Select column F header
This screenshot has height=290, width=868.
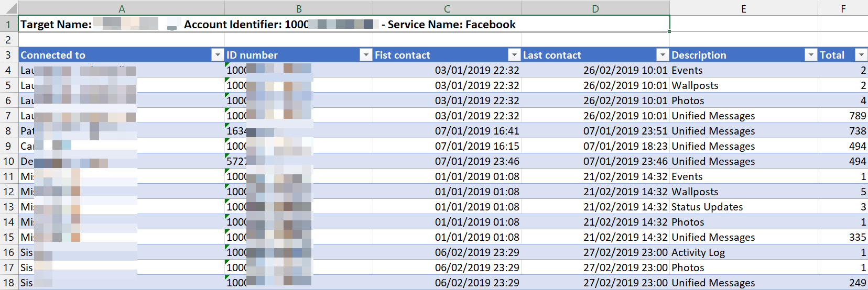click(x=843, y=8)
